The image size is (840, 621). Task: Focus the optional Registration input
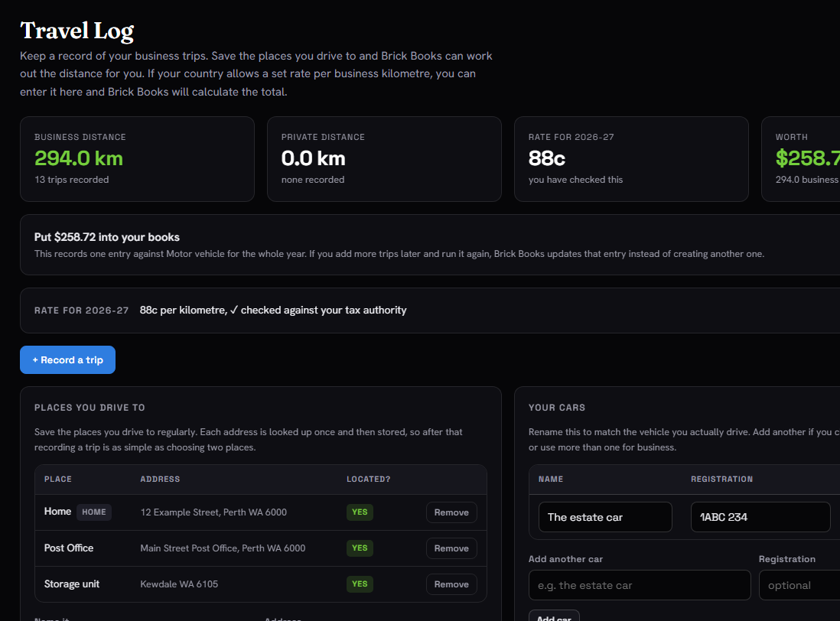point(799,585)
